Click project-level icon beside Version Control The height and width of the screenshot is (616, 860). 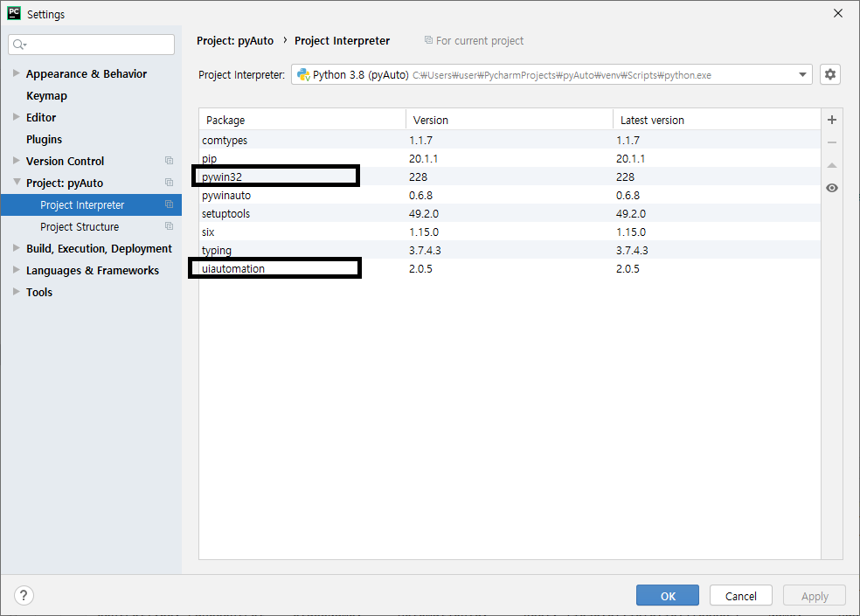[x=169, y=161]
